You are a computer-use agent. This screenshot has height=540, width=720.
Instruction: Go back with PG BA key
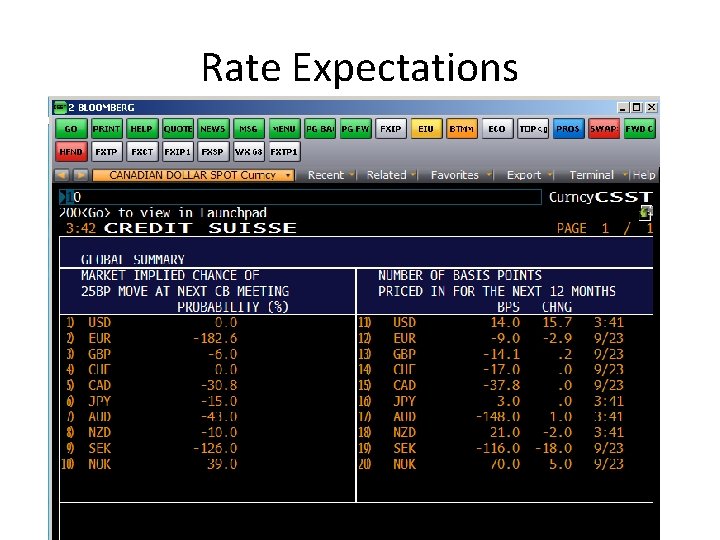pos(320,129)
